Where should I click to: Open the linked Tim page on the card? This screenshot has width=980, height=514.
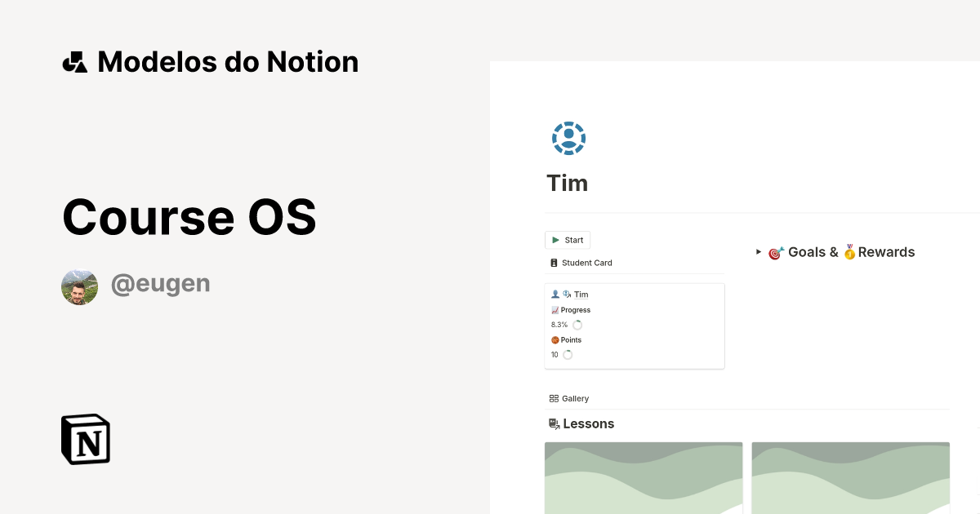tap(581, 295)
